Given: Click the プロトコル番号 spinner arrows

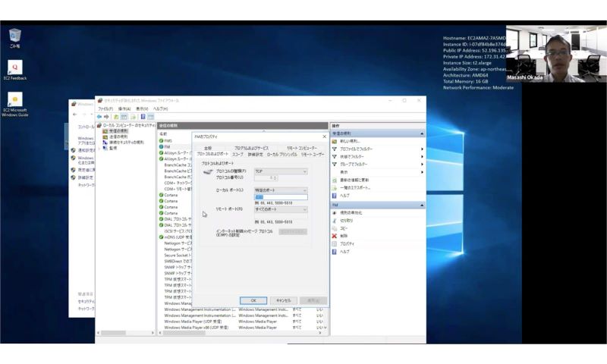Looking at the screenshot, I should [275, 178].
